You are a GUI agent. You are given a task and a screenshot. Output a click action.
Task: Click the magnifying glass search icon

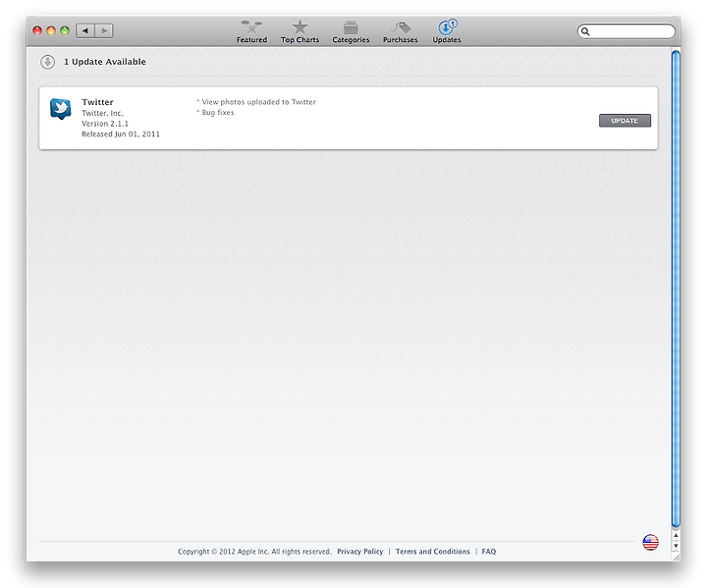(x=585, y=31)
